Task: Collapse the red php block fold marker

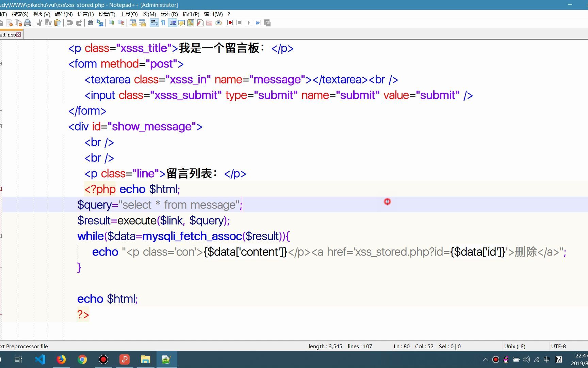Action: tap(1, 189)
